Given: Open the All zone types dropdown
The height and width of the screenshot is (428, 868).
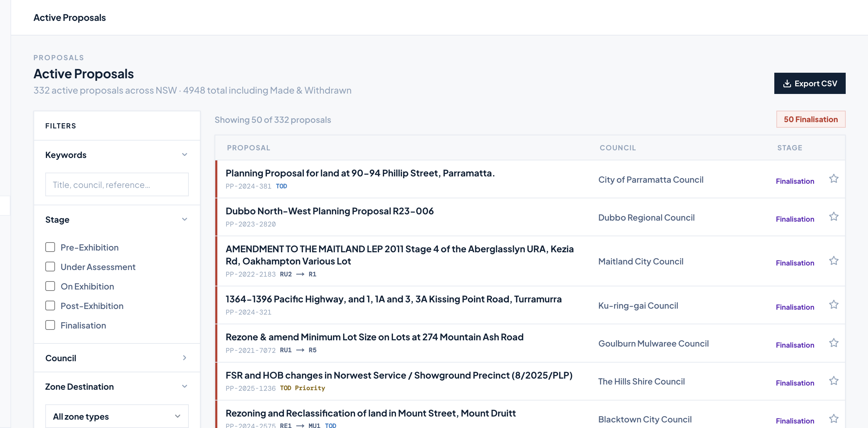Looking at the screenshot, I should click(117, 416).
